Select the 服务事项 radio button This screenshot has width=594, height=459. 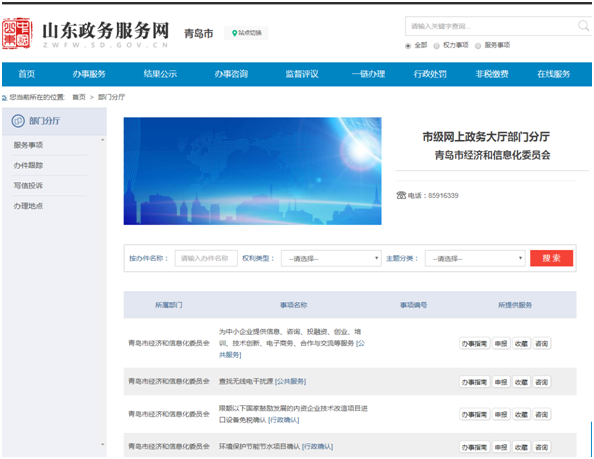[478, 46]
